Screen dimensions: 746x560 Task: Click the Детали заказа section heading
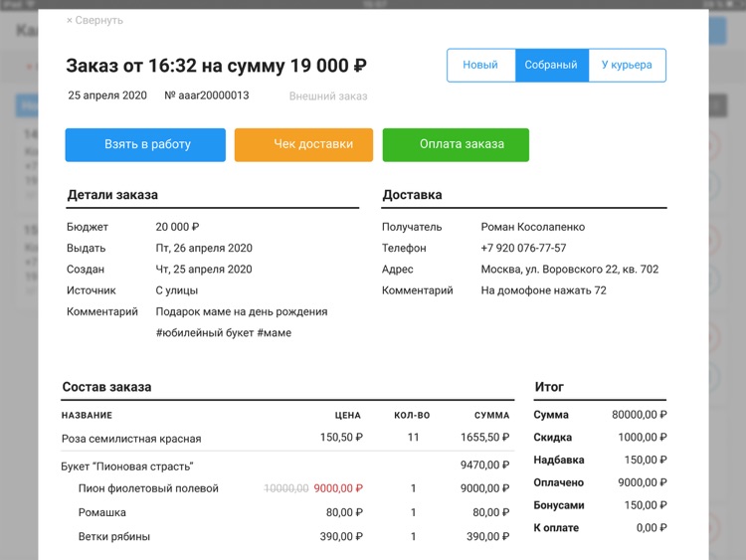(x=112, y=195)
